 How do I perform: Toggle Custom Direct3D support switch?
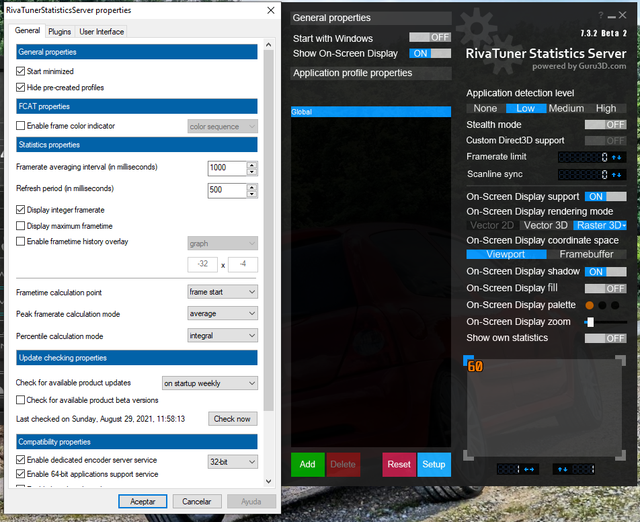[605, 141]
